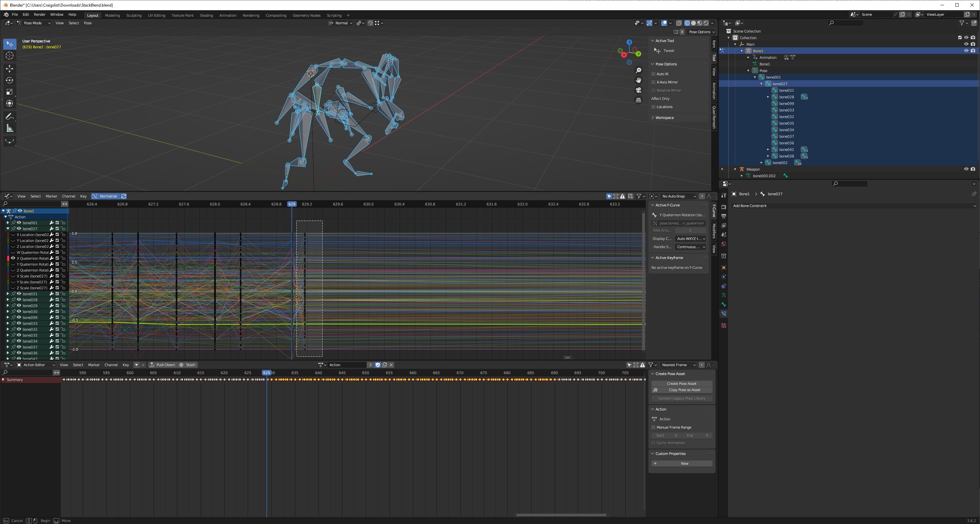Enable Affect Only Locations checkbox
980x524 pixels.
[x=653, y=107]
